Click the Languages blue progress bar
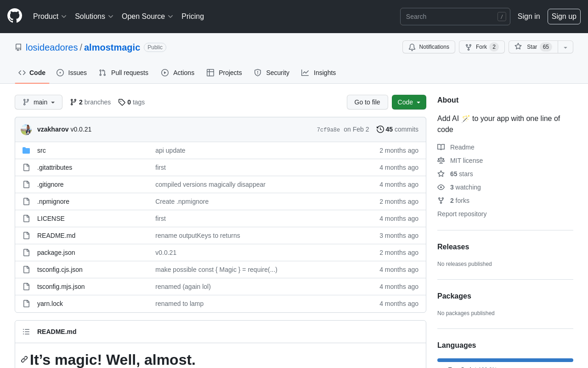Screen dimensions: 588x368 (505, 360)
